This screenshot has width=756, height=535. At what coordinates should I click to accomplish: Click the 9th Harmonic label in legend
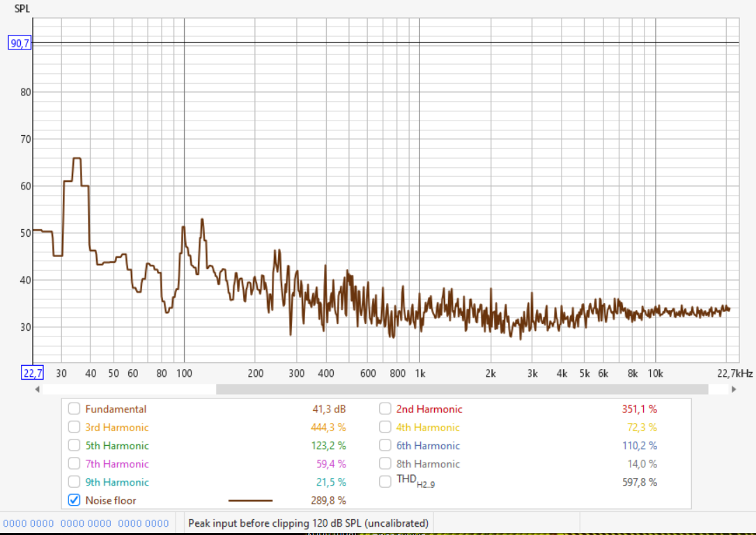point(117,483)
